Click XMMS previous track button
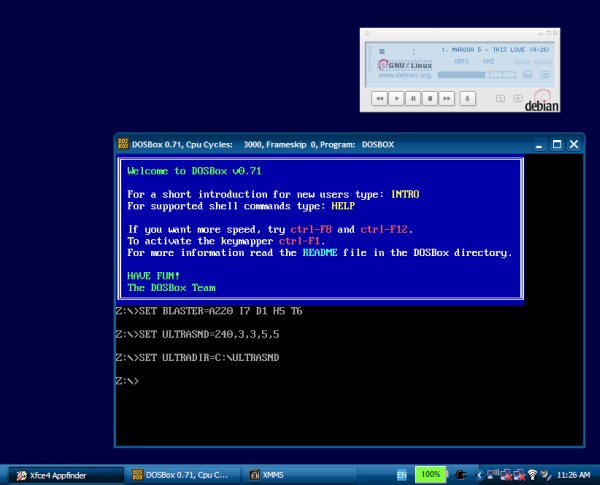The image size is (600, 485). [x=379, y=98]
